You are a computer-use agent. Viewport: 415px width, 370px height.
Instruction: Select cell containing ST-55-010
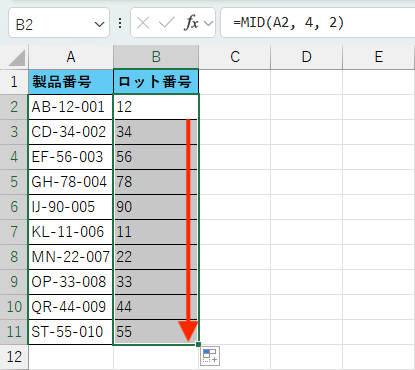coord(71,332)
